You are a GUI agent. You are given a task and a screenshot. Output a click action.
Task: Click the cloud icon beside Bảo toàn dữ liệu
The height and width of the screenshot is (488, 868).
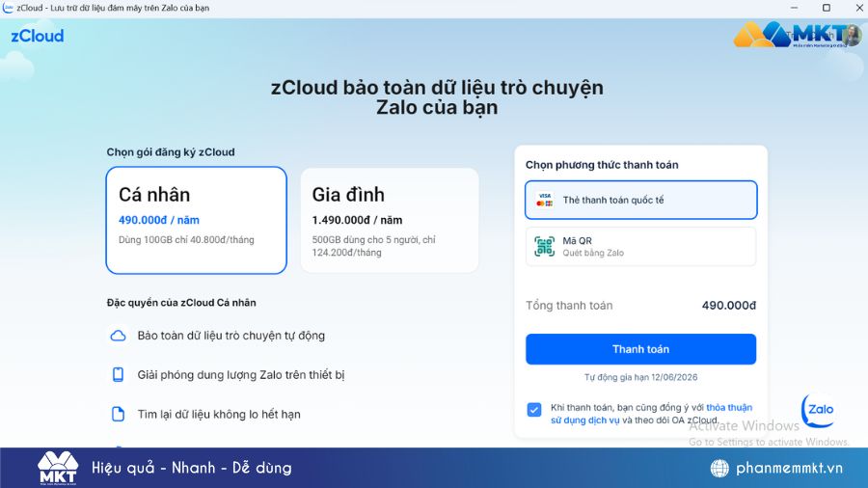pos(118,336)
